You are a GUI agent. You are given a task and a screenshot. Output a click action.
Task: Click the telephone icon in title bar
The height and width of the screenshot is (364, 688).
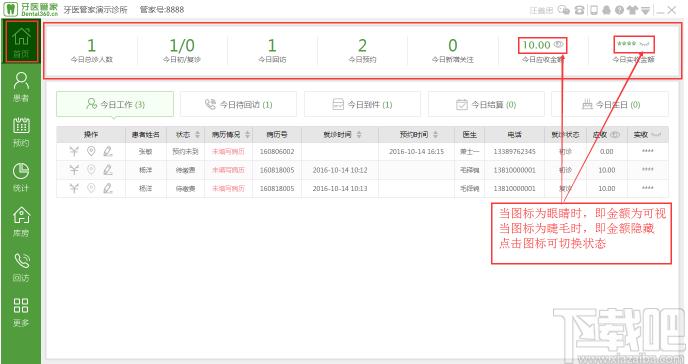580,10
